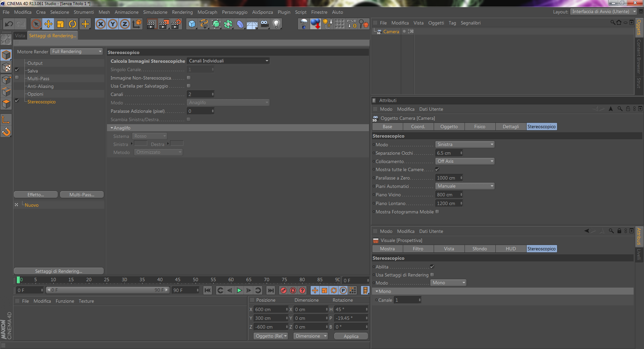
Task: Click the Texture mode checker icon
Action: point(6,67)
